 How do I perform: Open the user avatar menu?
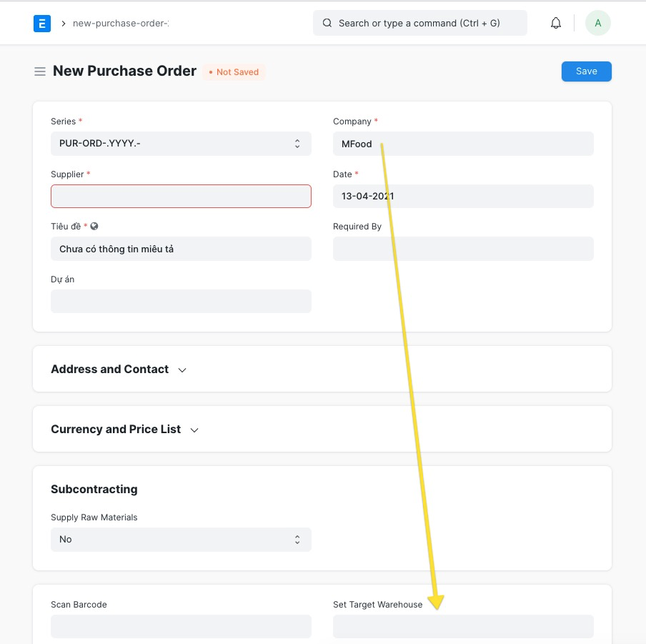click(597, 22)
